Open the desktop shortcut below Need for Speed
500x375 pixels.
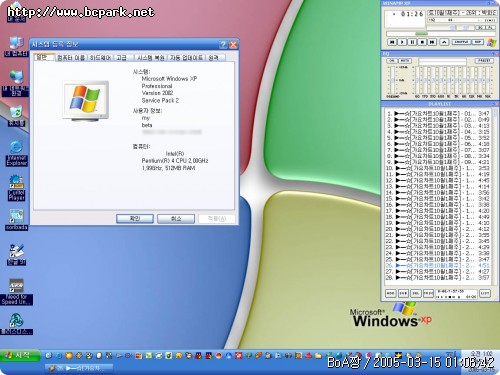tap(16, 324)
